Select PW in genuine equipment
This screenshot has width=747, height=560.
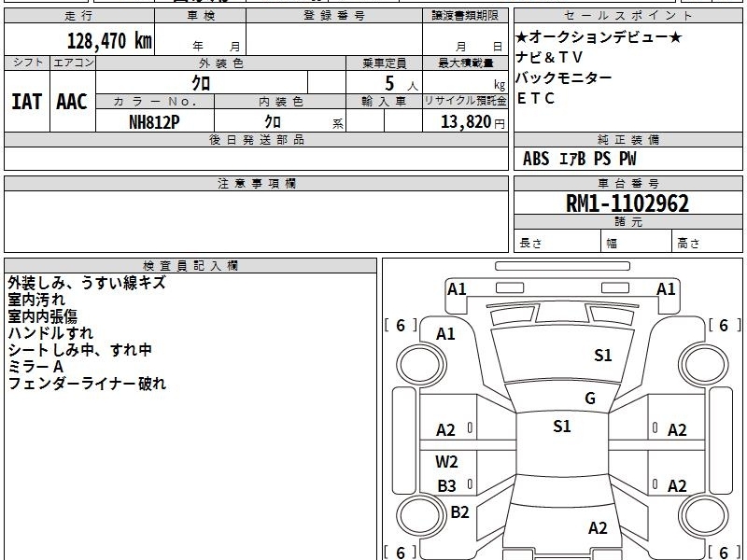[627, 159]
